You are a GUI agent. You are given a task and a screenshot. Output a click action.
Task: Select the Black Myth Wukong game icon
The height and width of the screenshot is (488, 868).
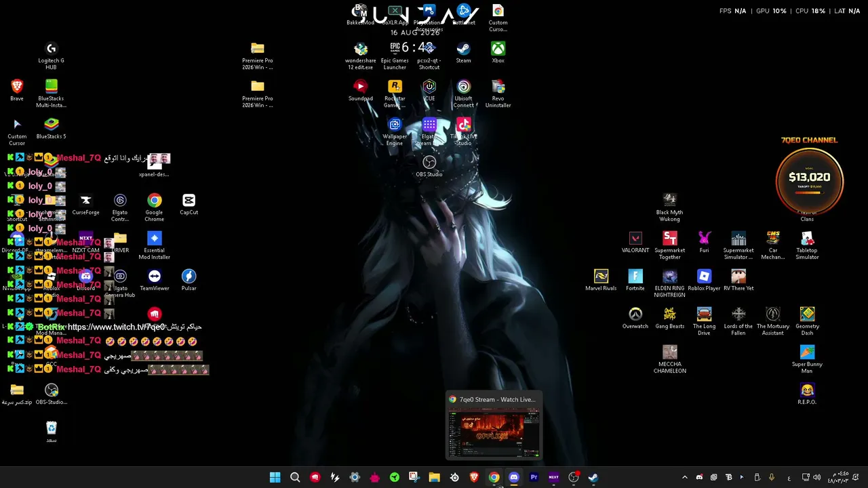click(669, 207)
